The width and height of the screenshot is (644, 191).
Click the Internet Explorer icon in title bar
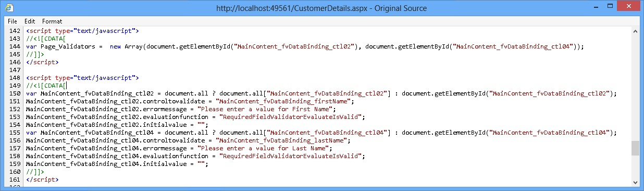pos(9,8)
